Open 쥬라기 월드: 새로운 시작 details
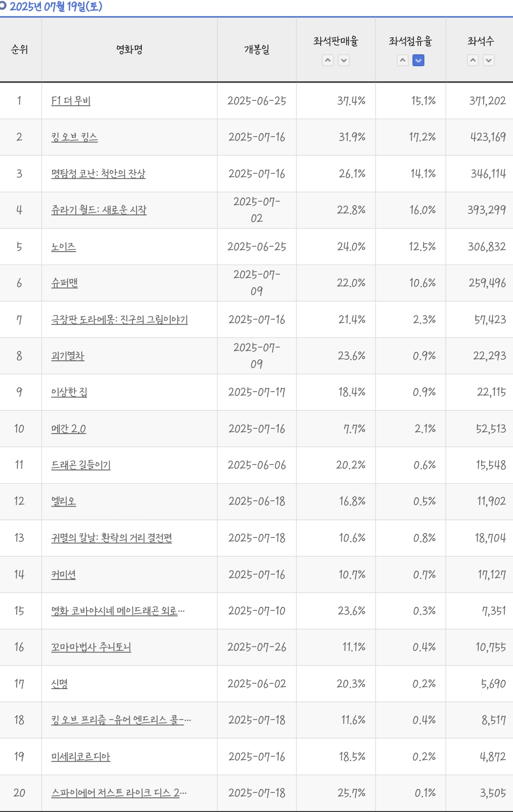Image resolution: width=513 pixels, height=812 pixels. tap(99, 210)
